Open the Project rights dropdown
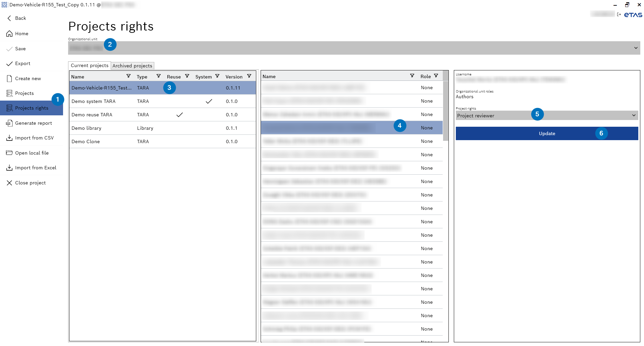 (x=634, y=115)
